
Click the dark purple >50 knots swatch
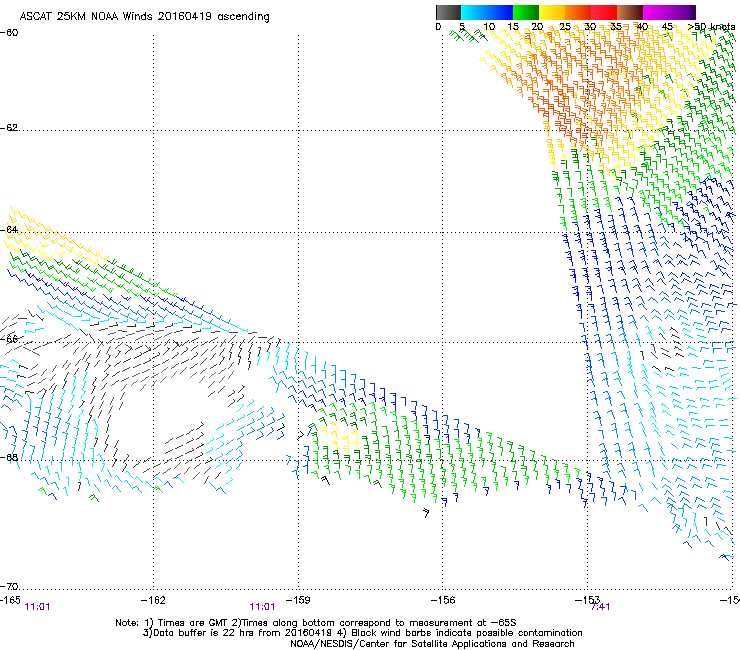(693, 12)
